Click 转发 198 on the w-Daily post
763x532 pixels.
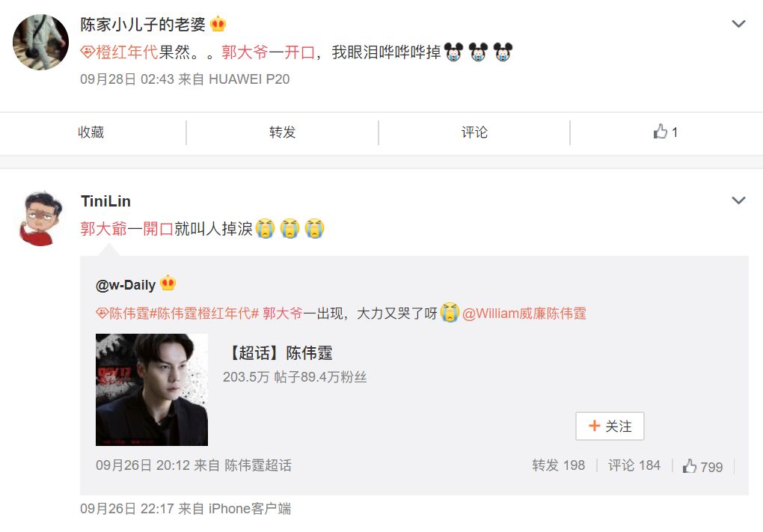coord(558,465)
